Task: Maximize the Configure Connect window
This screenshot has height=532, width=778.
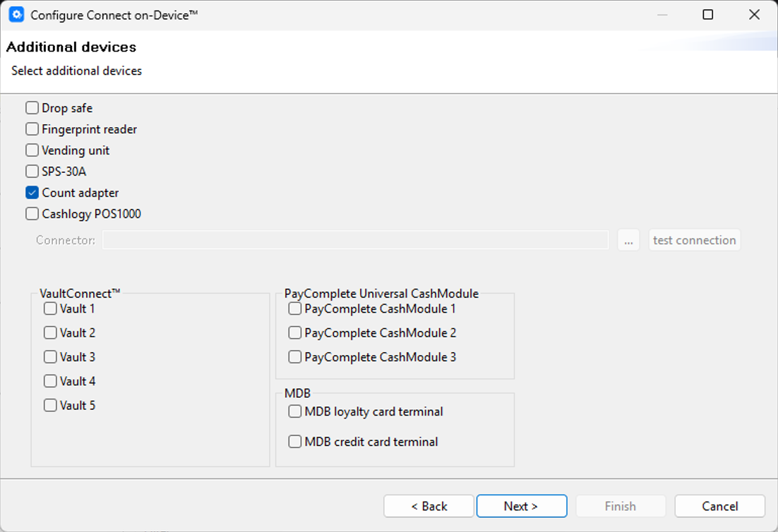Action: tap(708, 15)
